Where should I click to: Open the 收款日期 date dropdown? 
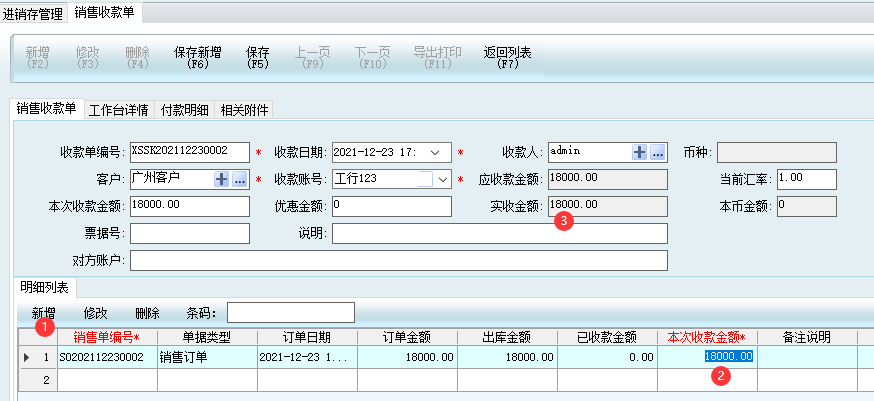click(434, 152)
